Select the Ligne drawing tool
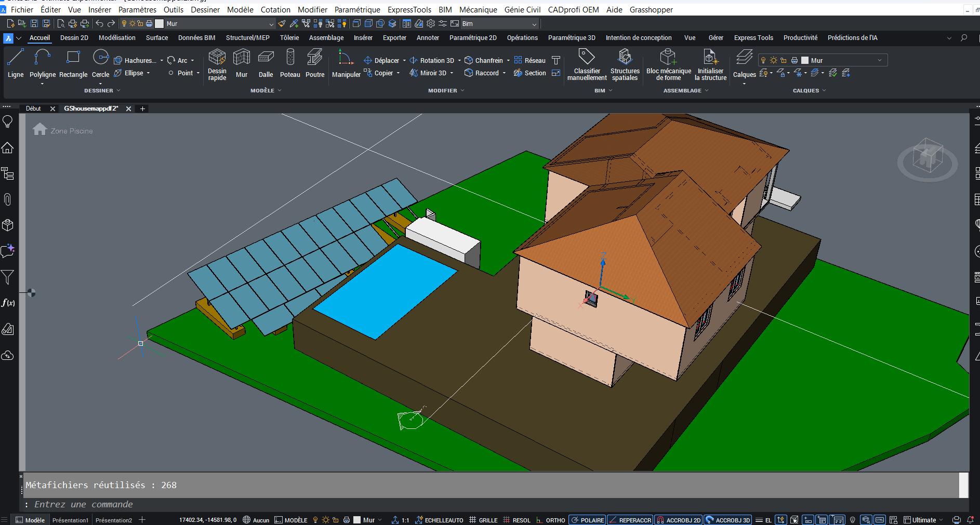The width and height of the screenshot is (980, 525). pyautogui.click(x=16, y=64)
